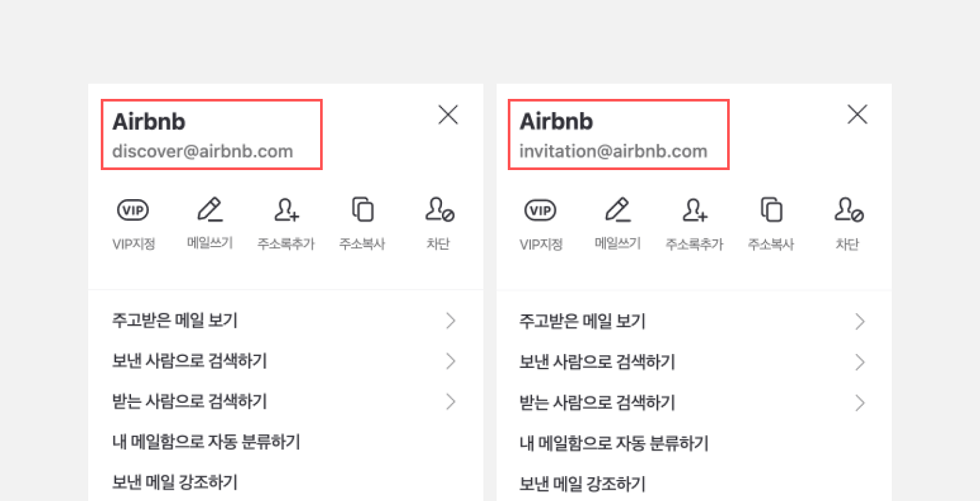Click 주소복사 copy icon in invitation@airbnb.com panel

(x=771, y=210)
